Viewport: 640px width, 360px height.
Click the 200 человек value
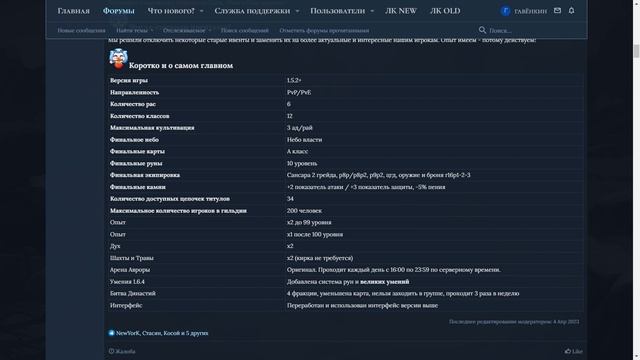pos(304,211)
